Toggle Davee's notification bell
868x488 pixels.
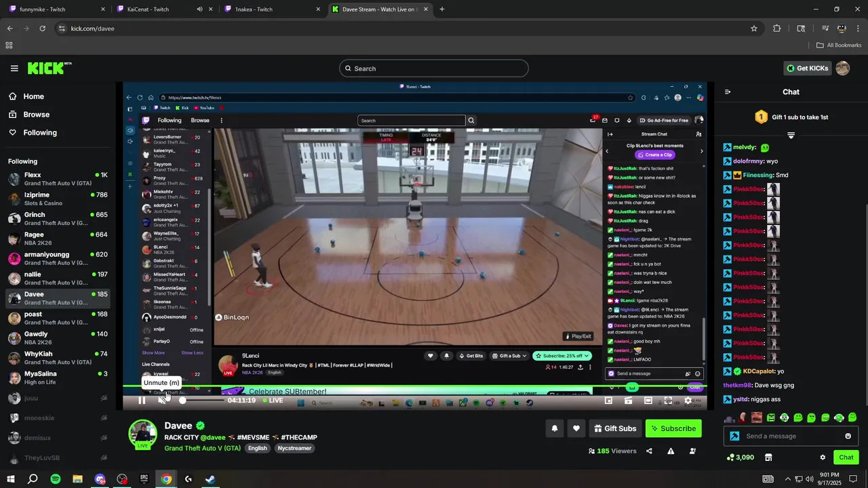pos(554,428)
